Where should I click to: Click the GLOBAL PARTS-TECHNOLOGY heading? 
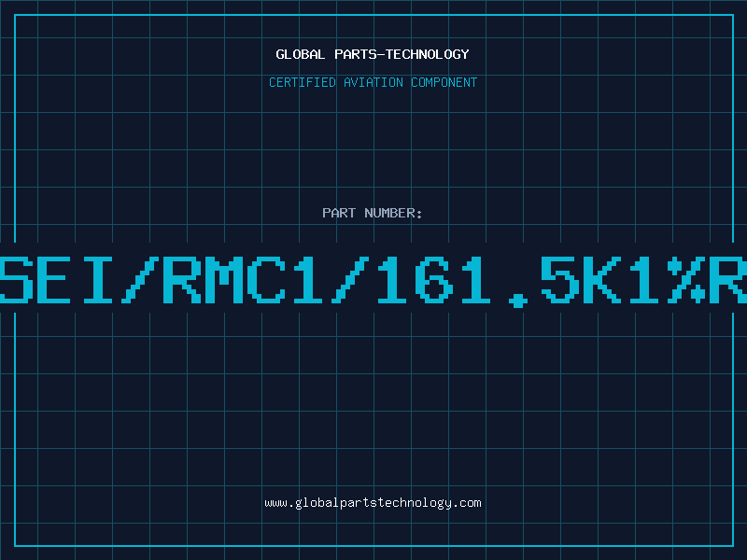coord(373,54)
